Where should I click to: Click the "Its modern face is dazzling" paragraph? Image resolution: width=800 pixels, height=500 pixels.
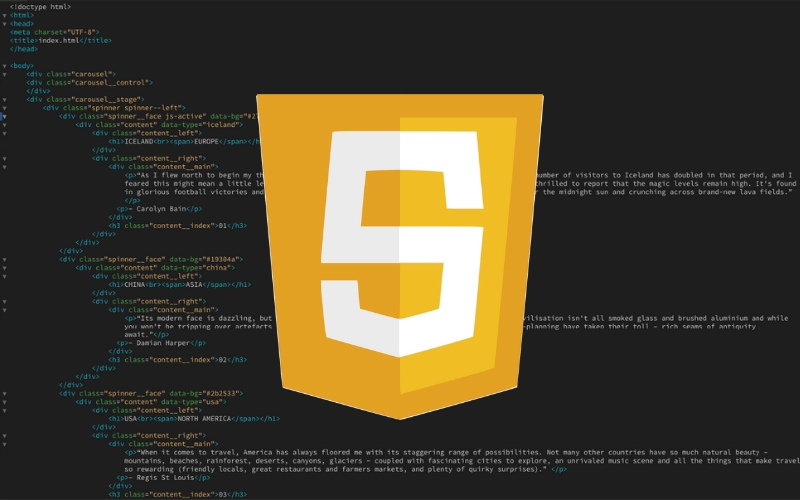coord(199,318)
